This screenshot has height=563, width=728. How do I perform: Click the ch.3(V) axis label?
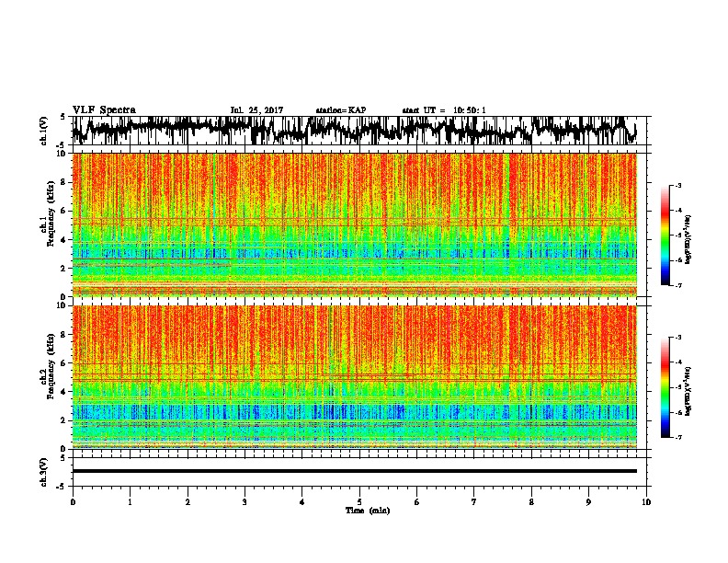tap(44, 472)
